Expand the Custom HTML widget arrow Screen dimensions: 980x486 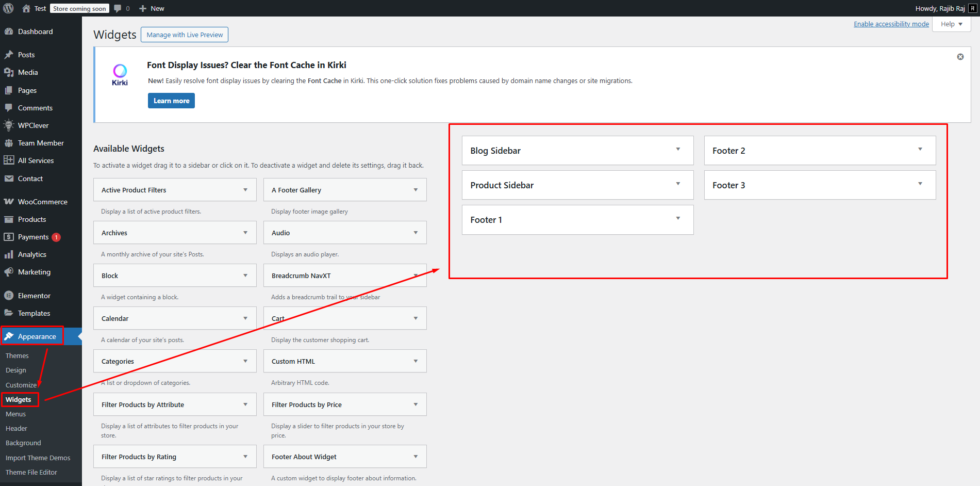click(x=416, y=361)
